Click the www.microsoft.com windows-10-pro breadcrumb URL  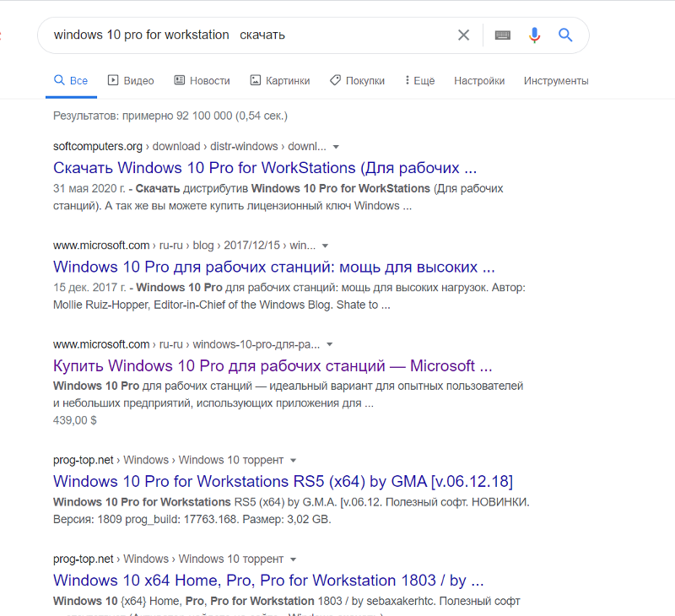click(186, 344)
